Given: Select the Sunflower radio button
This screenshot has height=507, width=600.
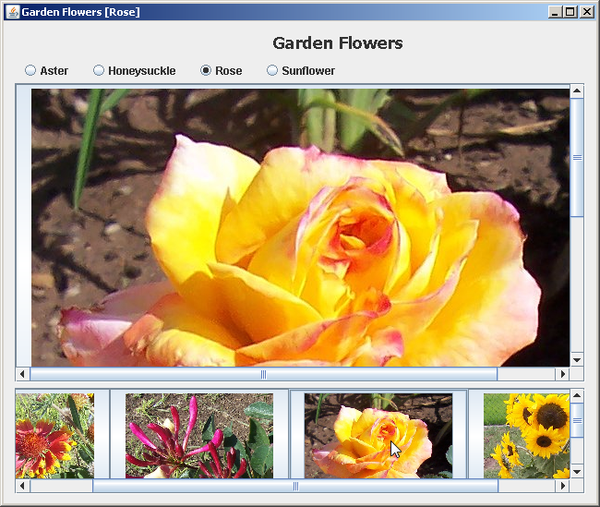Looking at the screenshot, I should coord(273,71).
